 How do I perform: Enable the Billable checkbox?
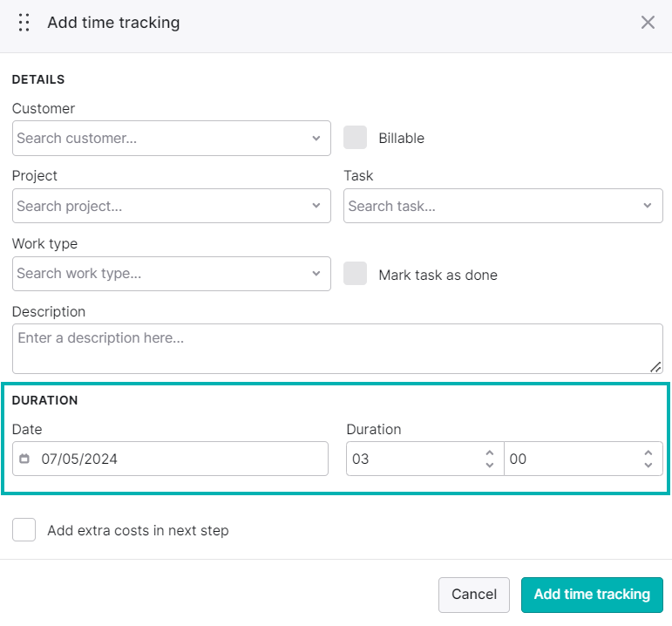[355, 137]
